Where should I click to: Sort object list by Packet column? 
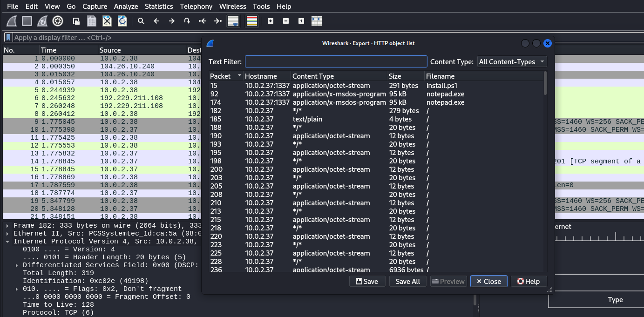226,76
